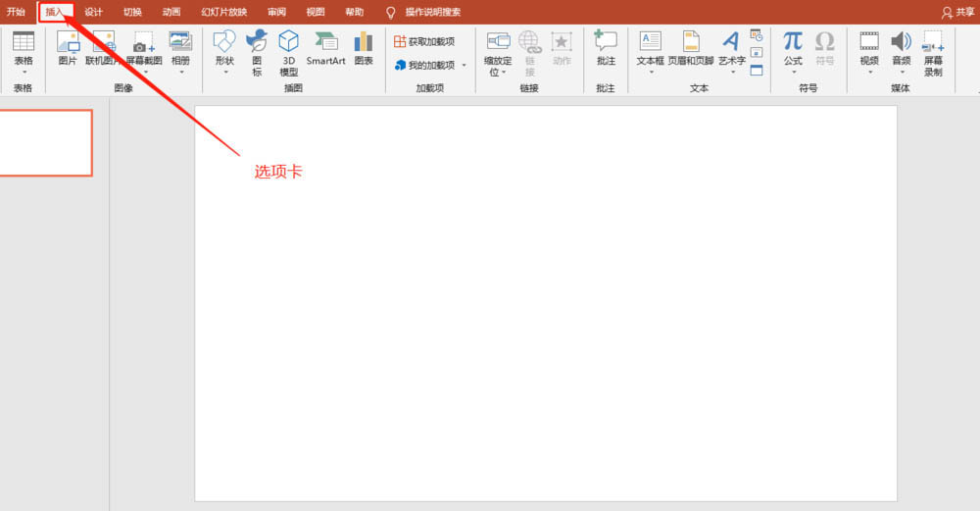Expand the arrow under 屏幕截图
This screenshot has height=511, width=980.
145,73
